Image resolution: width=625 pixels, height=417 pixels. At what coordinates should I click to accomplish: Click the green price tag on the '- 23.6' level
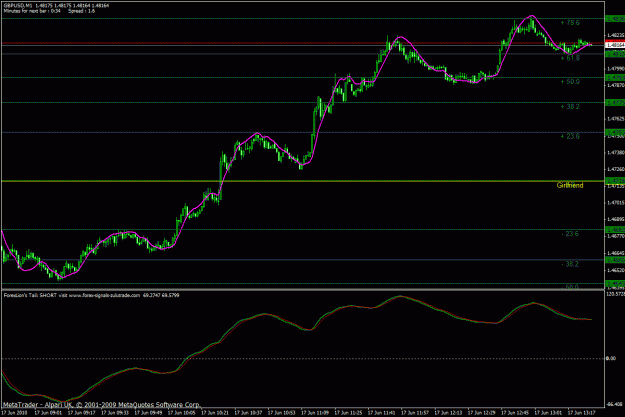(x=615, y=230)
